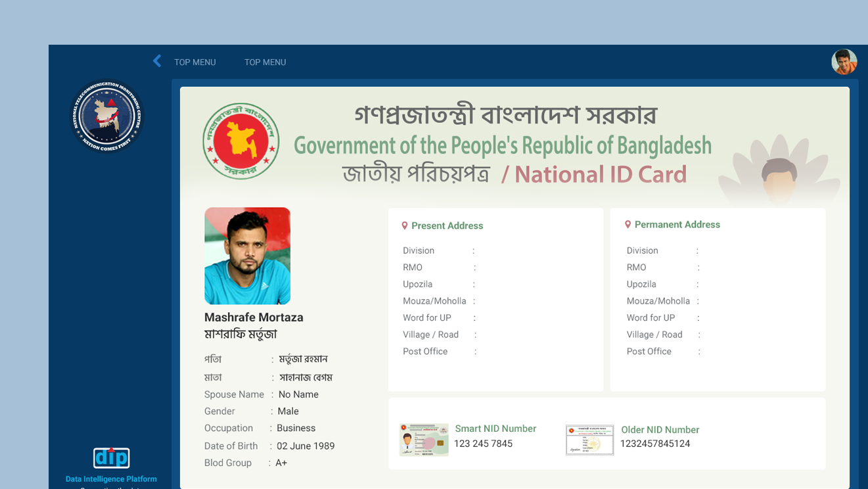Viewport: 868px width, 489px height.
Task: Click the Smart NID Number label
Action: [x=495, y=429]
